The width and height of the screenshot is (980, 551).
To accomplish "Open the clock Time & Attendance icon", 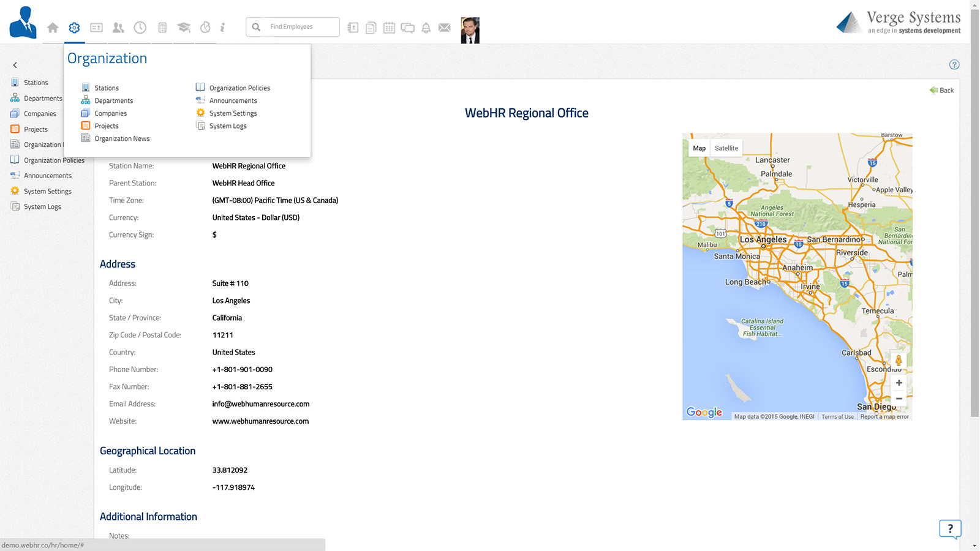I will (140, 28).
